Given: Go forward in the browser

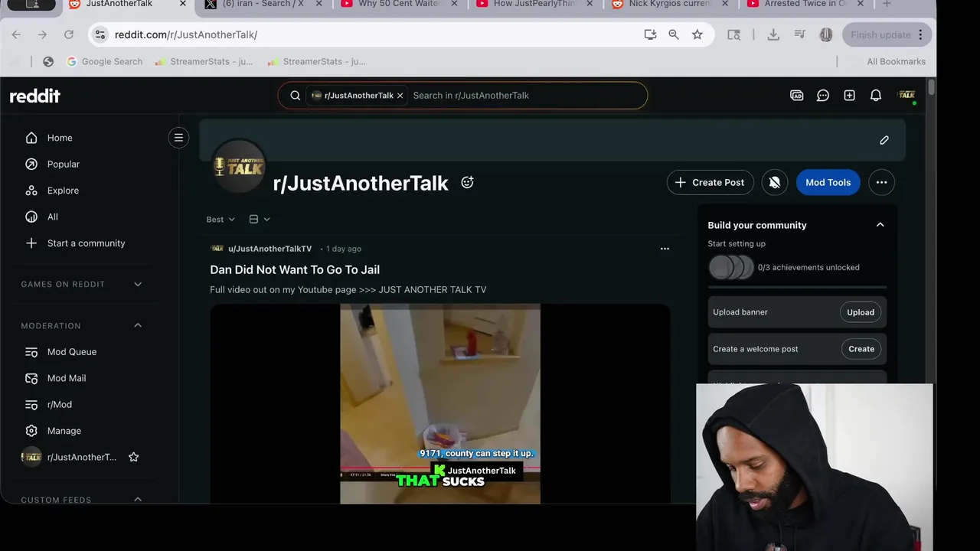Looking at the screenshot, I should click(42, 34).
